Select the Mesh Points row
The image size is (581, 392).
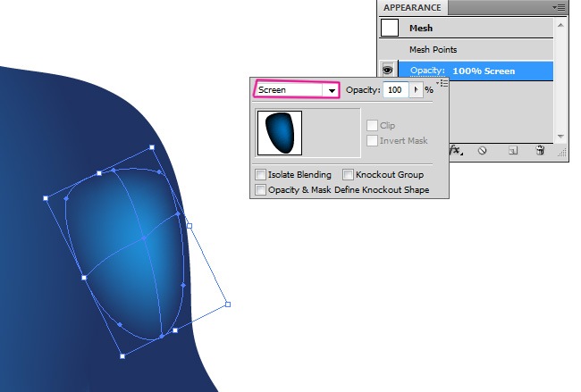(433, 49)
